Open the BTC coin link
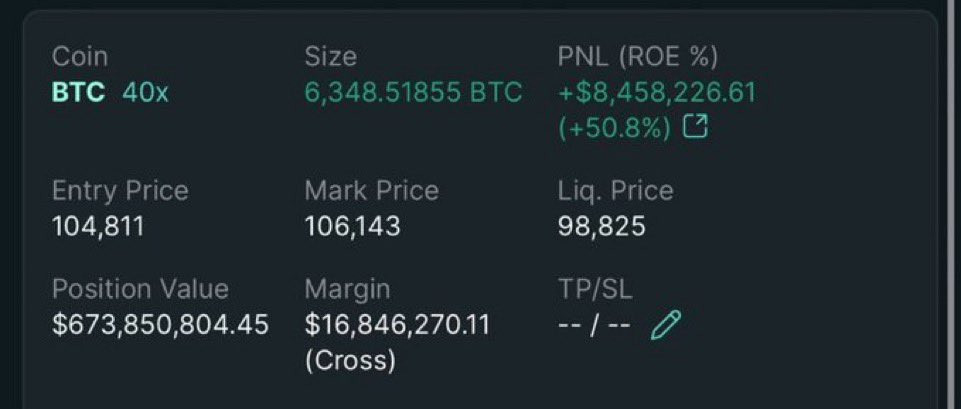Screen dimensions: 961x409 78,93
